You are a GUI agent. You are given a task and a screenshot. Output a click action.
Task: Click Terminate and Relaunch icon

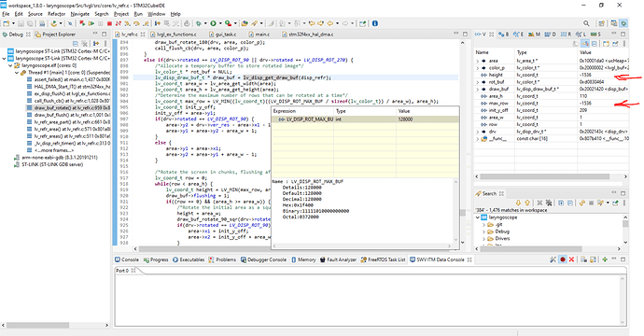[x=82, y=23]
